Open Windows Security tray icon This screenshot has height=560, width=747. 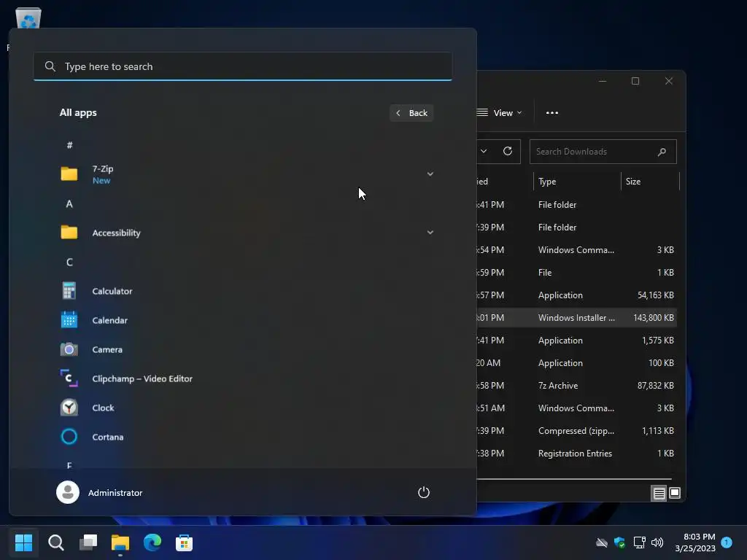[x=620, y=542]
